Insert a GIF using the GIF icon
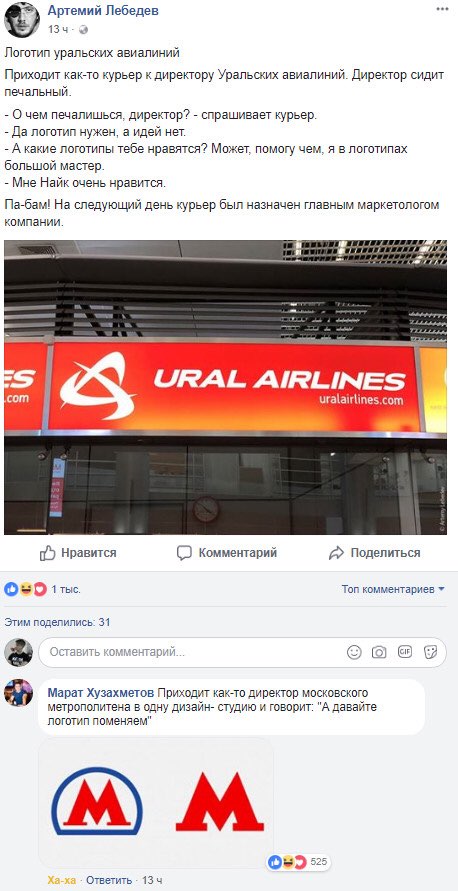 pos(405,652)
